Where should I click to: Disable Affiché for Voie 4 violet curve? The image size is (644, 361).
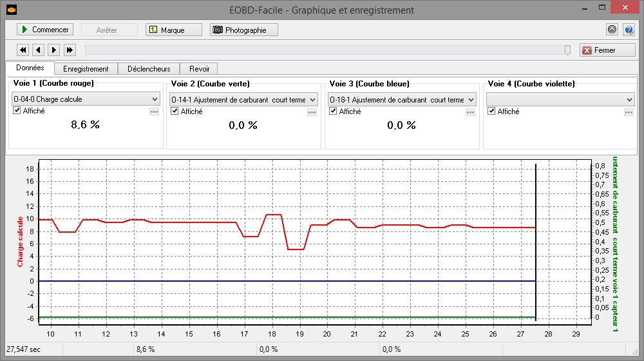492,111
